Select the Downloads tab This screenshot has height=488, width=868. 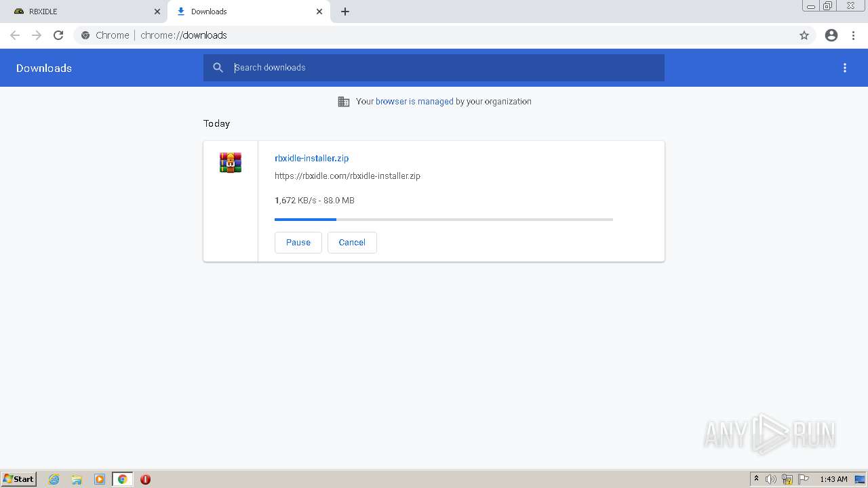(x=249, y=12)
